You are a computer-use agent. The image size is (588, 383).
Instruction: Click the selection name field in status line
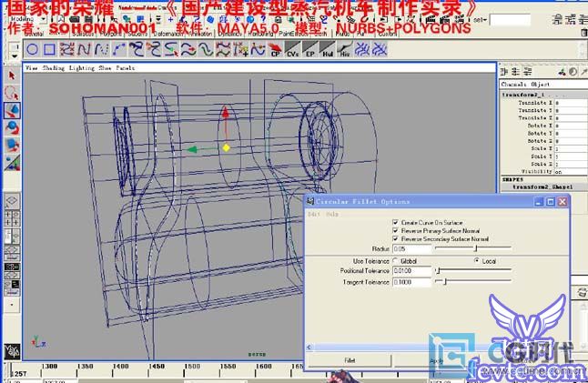(510, 19)
